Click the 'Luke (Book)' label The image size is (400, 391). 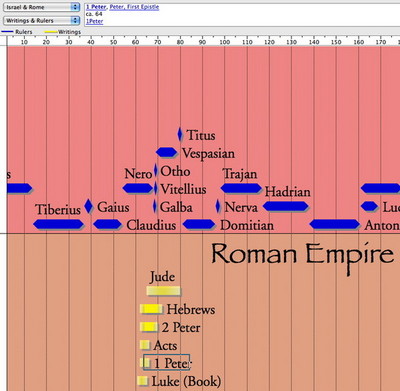pyautogui.click(x=186, y=381)
